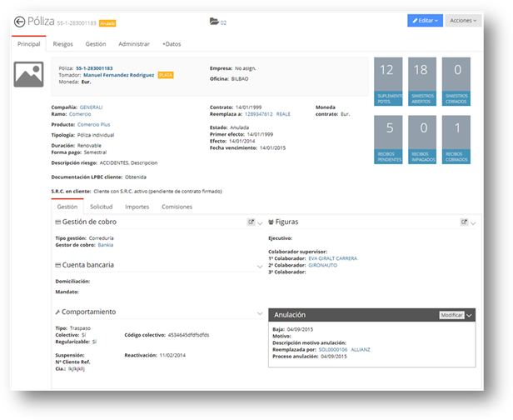
Task: Open the Acciones dropdown menu
Action: click(463, 20)
